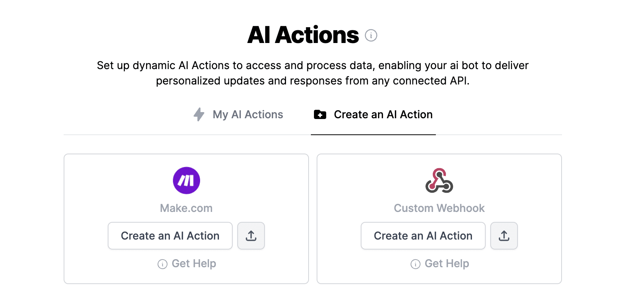Click the Custom Webhook label text
This screenshot has width=644, height=291.
439,208
